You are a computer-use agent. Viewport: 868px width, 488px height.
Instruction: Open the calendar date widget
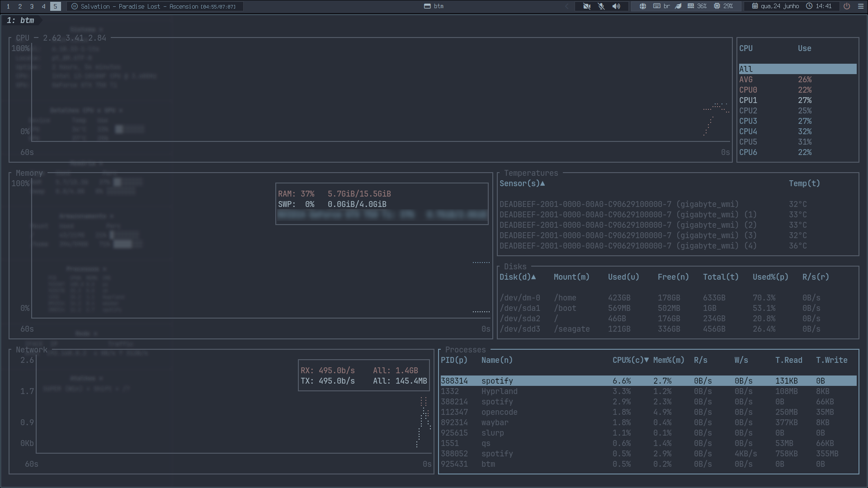(x=776, y=6)
